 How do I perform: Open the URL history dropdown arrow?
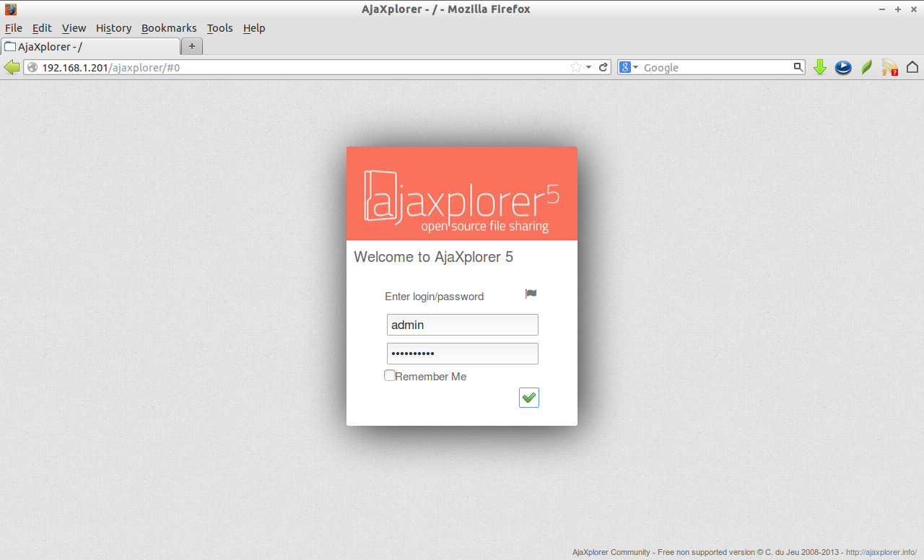[x=589, y=67]
